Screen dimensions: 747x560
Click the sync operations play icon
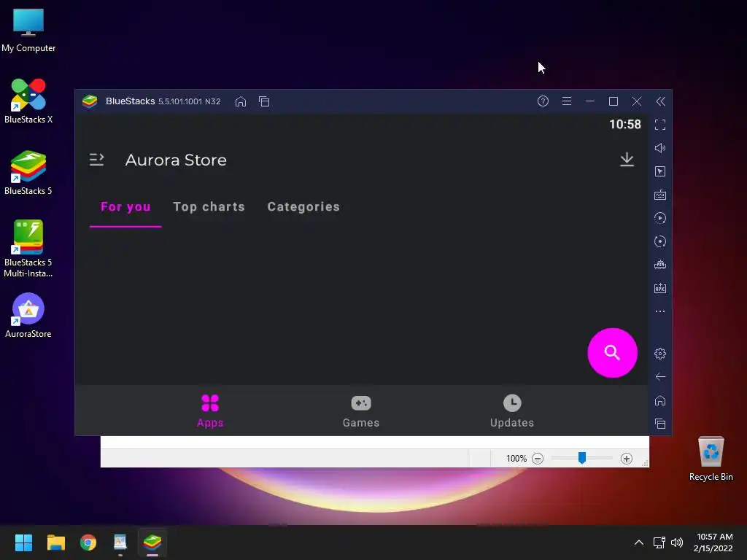click(x=660, y=218)
